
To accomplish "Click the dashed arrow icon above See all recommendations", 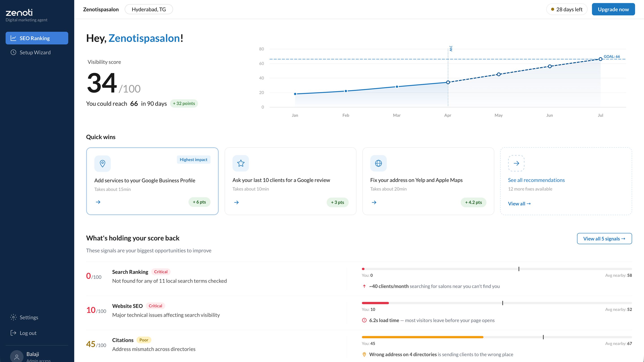I will tap(516, 163).
